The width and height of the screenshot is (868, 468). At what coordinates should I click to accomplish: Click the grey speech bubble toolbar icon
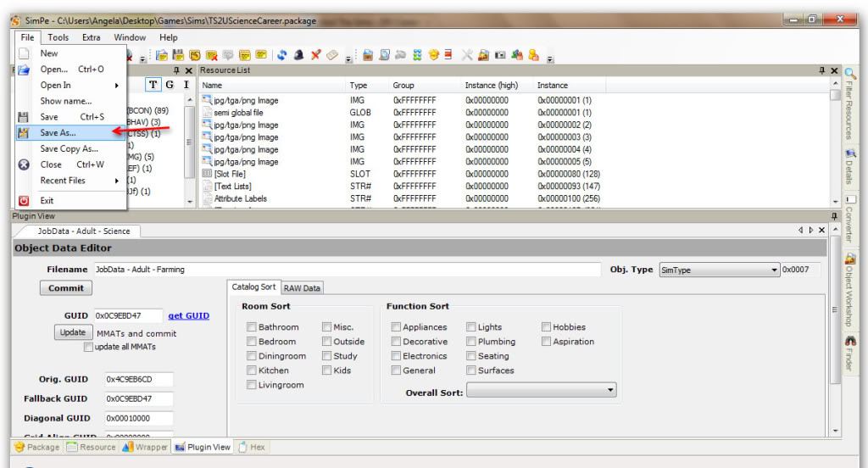[x=228, y=55]
